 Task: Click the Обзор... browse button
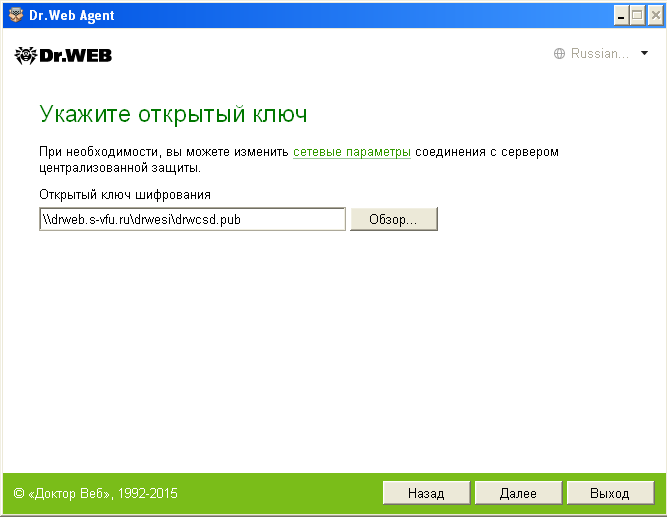[393, 219]
